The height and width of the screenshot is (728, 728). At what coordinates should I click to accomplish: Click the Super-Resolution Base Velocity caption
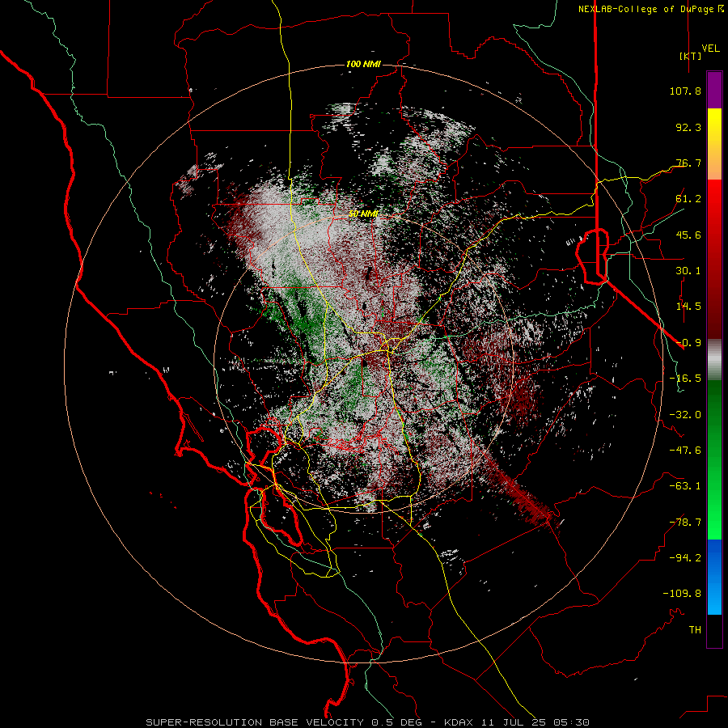click(x=368, y=722)
